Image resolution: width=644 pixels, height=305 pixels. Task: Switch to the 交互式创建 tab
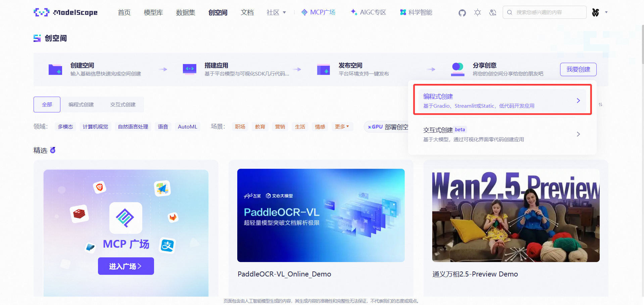pos(123,104)
